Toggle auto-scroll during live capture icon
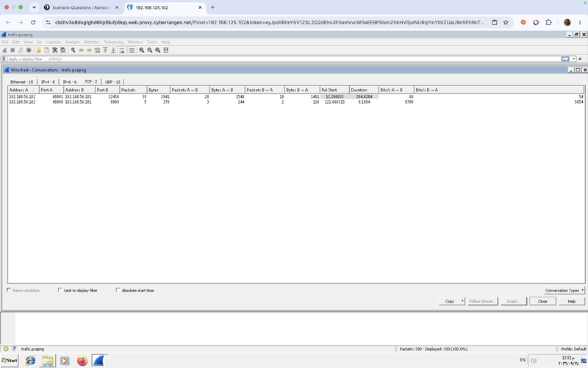 (x=121, y=50)
